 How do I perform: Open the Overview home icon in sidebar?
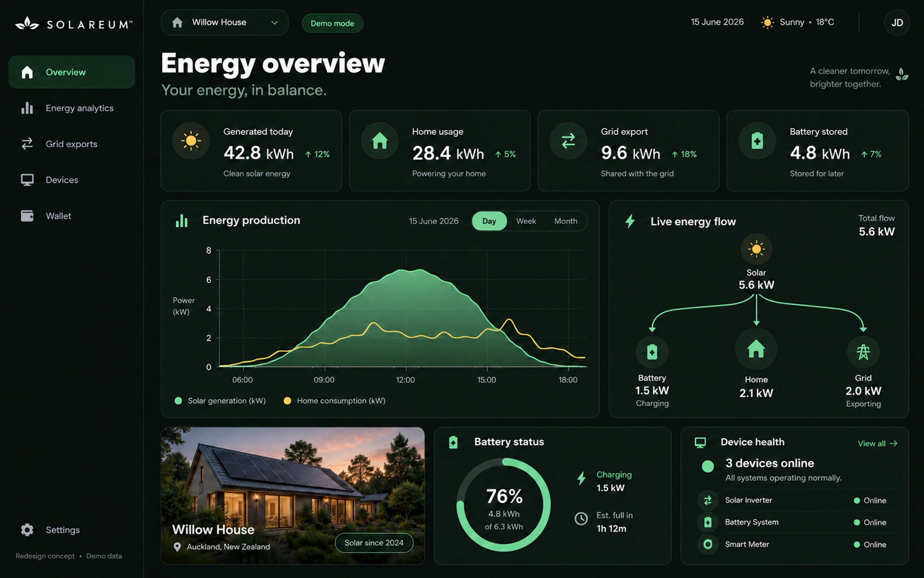point(27,72)
